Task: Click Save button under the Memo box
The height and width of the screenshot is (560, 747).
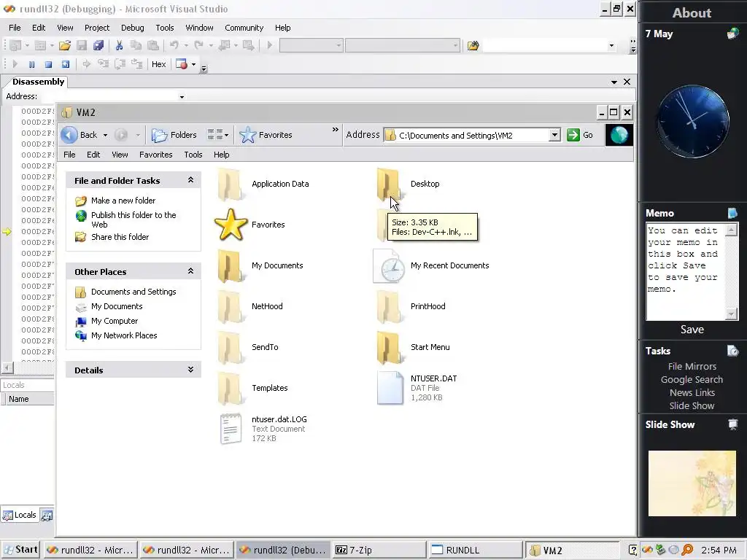Action: point(692,330)
